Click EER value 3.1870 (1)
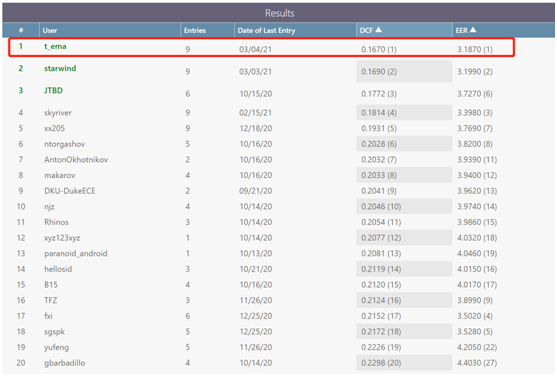The height and width of the screenshot is (376, 557). [x=475, y=49]
